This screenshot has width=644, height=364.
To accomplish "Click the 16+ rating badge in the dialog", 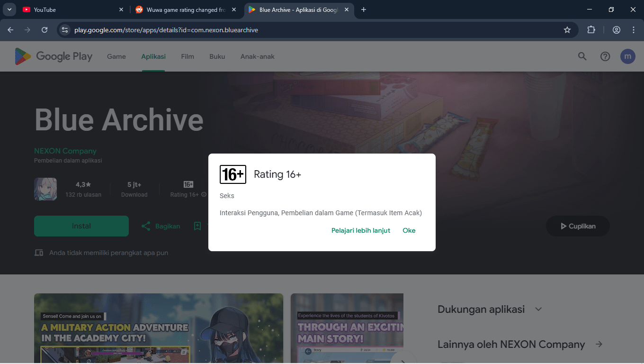I will click(x=233, y=174).
